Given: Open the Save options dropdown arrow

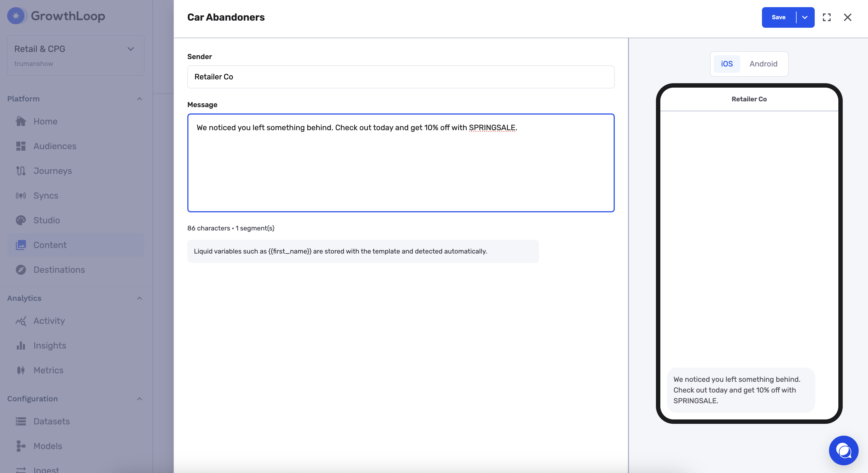Looking at the screenshot, I should 805,17.
